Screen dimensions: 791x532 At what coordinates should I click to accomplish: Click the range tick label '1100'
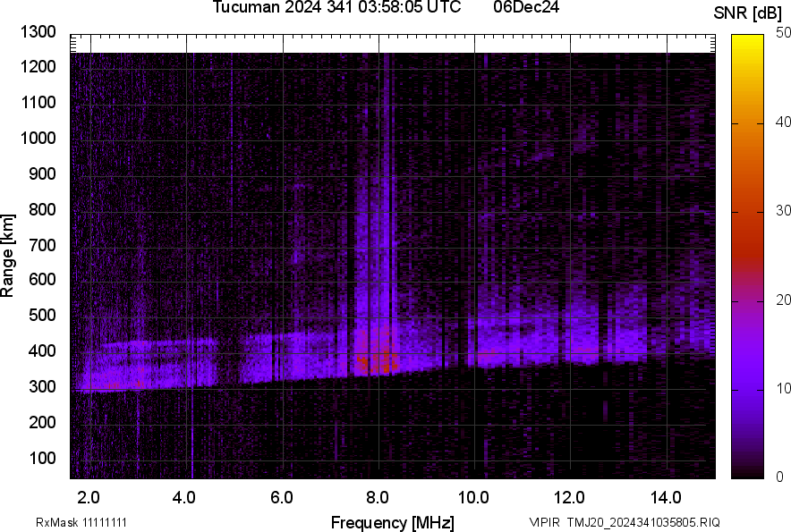coord(38,102)
